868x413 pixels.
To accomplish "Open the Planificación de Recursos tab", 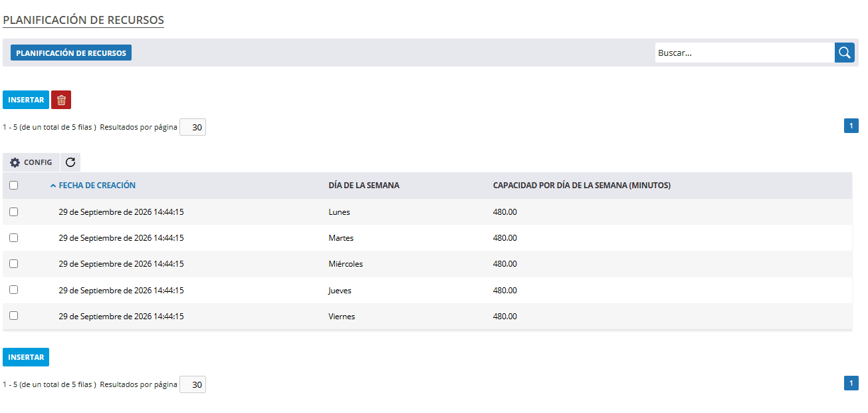I will [71, 53].
